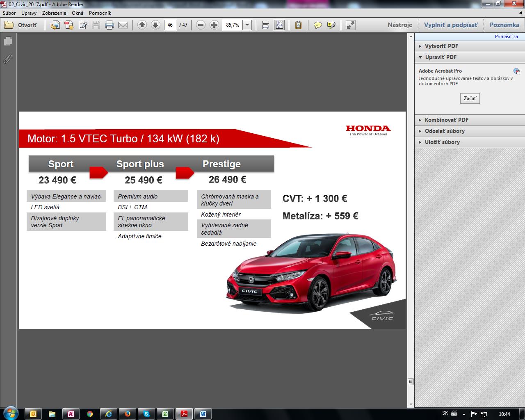Screen dimensions: 525x420
Task: Click the Save file floppy icon
Action: tap(96, 25)
